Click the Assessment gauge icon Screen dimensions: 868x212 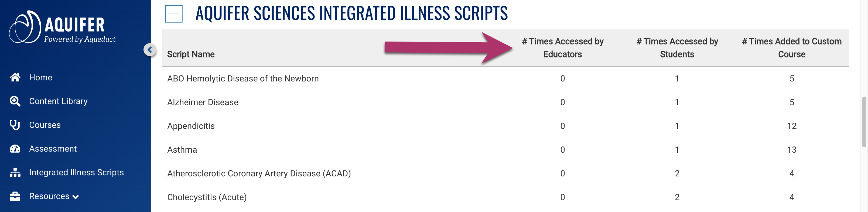[x=15, y=149]
